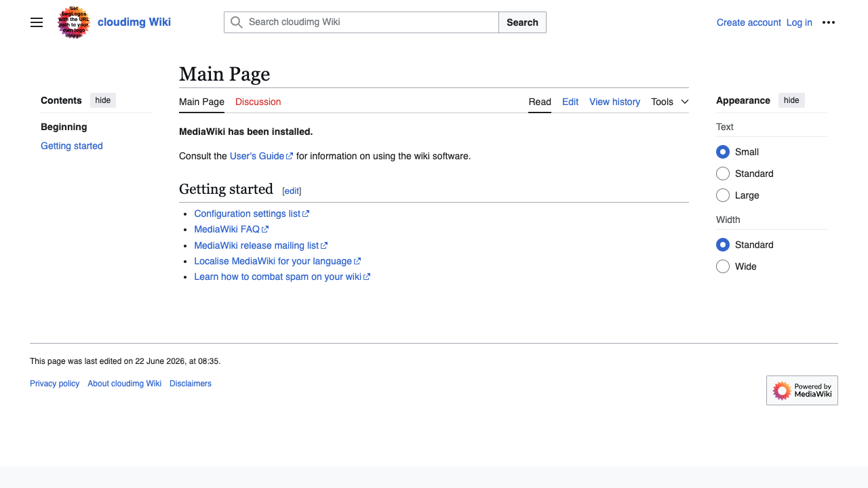
Task: Select Large text size radio
Action: 723,195
